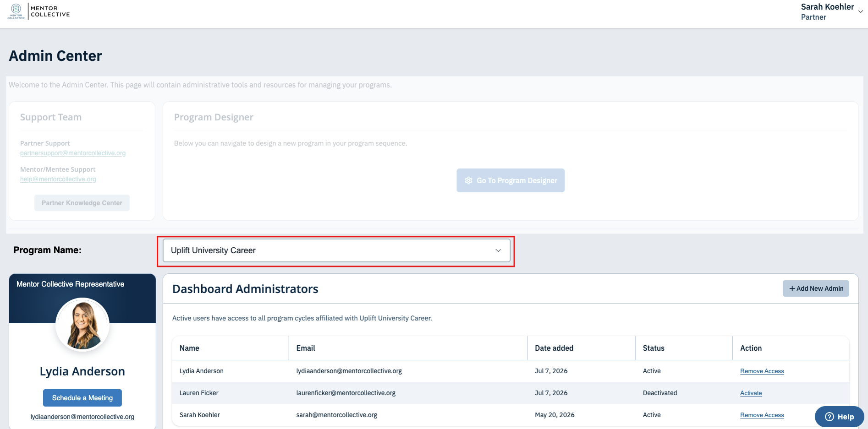Click the partnersupport@mentorcollective.org link
This screenshot has height=429, width=868.
click(x=73, y=153)
